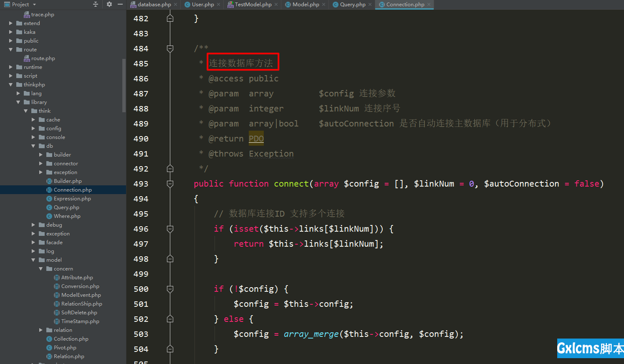
Task: Collapse the db folder
Action: pos(33,146)
